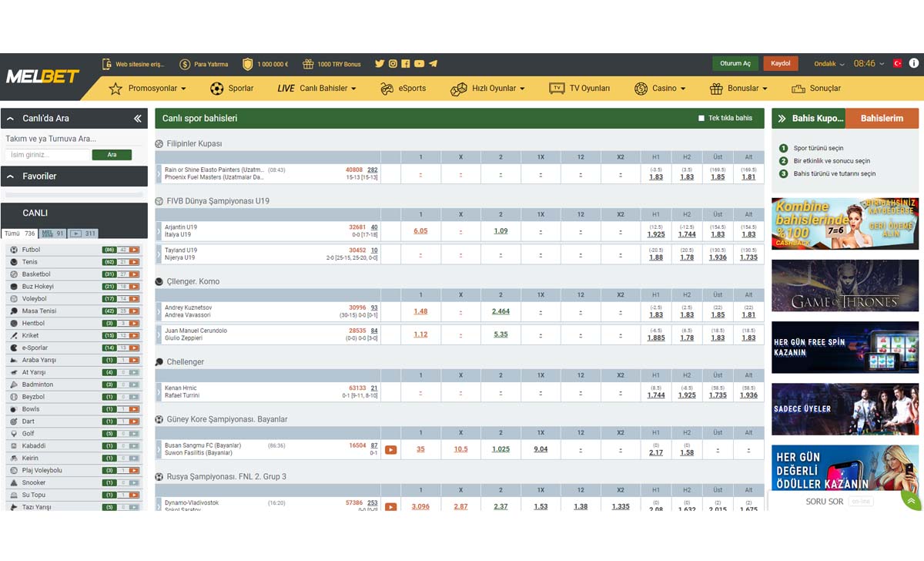Click the Ara search button
This screenshot has height=561, width=924.
[112, 155]
